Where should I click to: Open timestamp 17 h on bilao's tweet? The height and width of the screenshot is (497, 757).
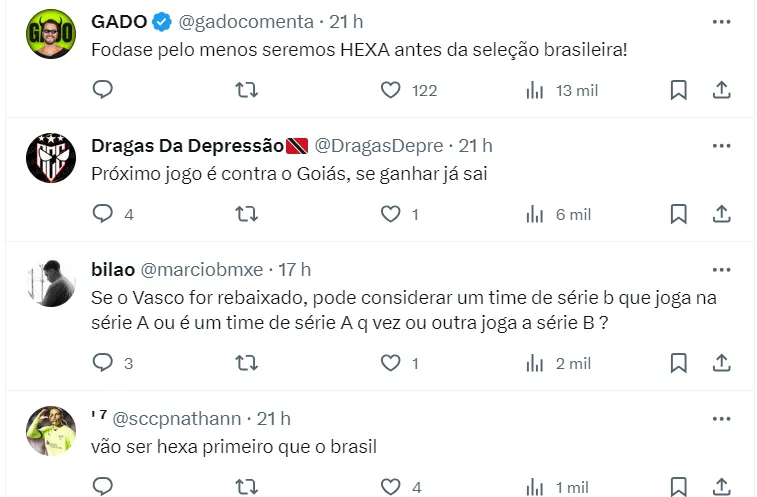coord(294,269)
